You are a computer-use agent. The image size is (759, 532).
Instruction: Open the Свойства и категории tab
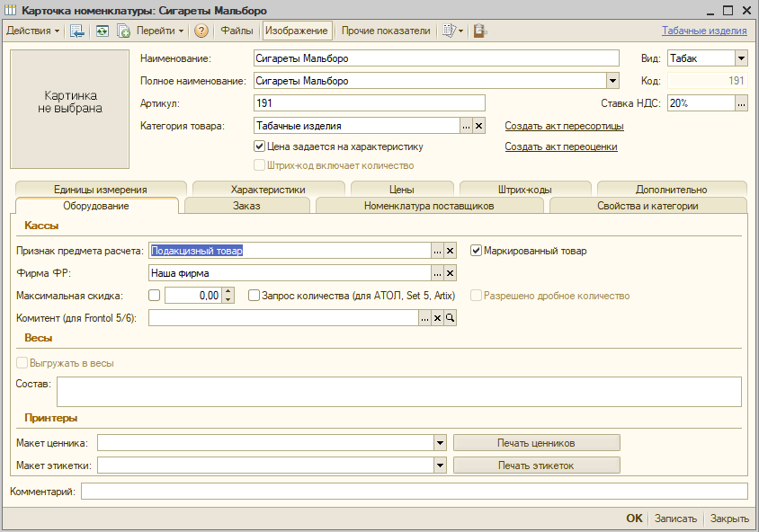pos(647,206)
